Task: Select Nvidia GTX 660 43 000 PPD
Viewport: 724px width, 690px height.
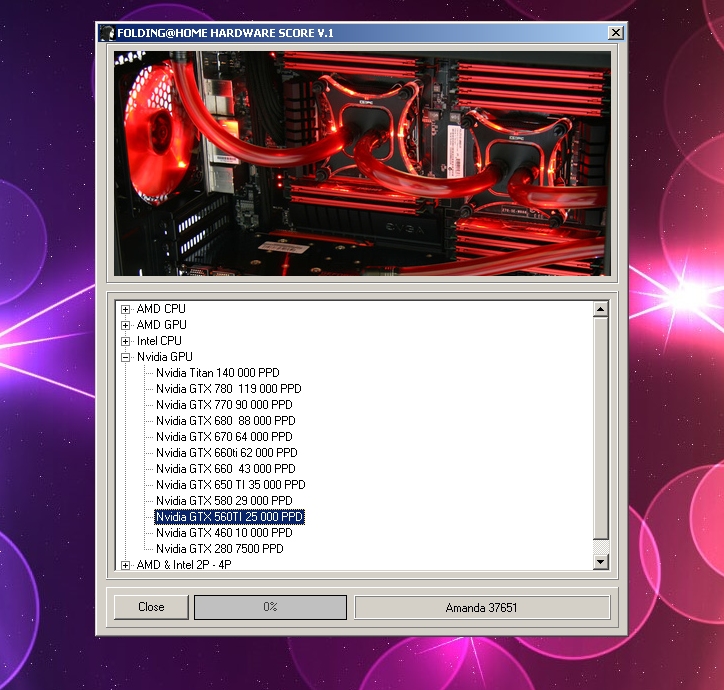Action: (226, 469)
